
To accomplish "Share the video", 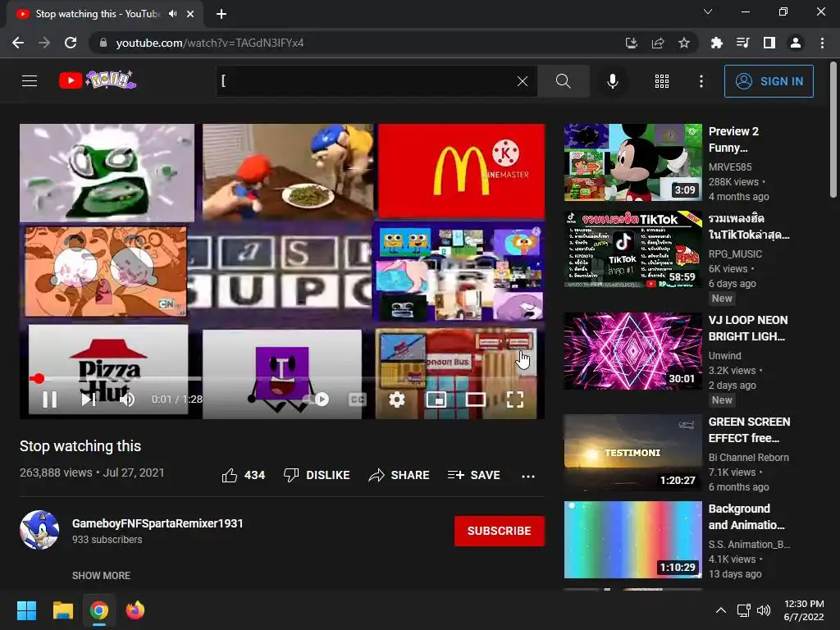I will pos(399,475).
